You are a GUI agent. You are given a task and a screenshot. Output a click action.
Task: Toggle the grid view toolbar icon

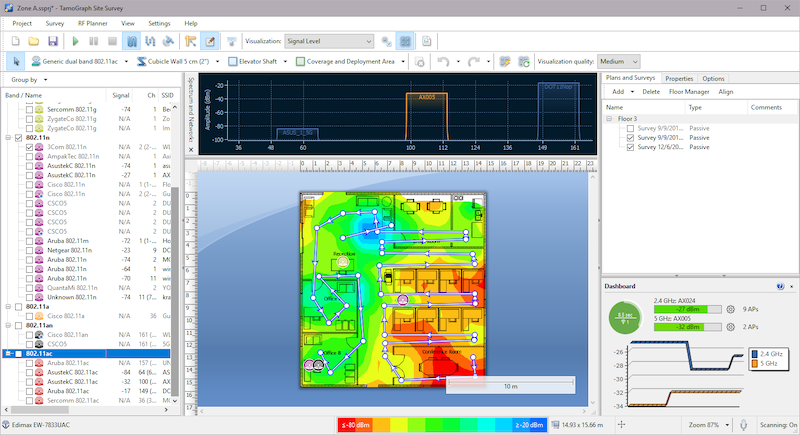[x=406, y=41]
